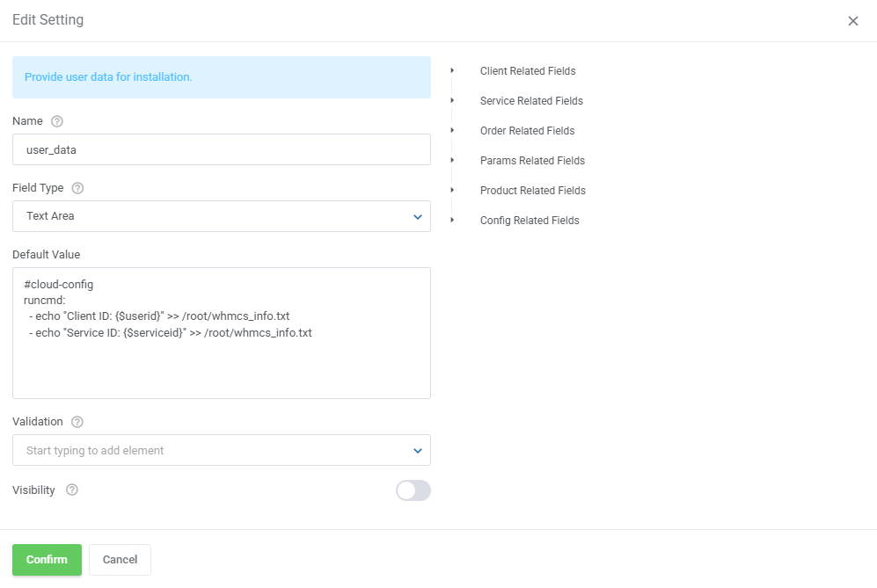This screenshot has width=877, height=588.
Task: Open the Field Type dropdown
Action: tap(222, 216)
